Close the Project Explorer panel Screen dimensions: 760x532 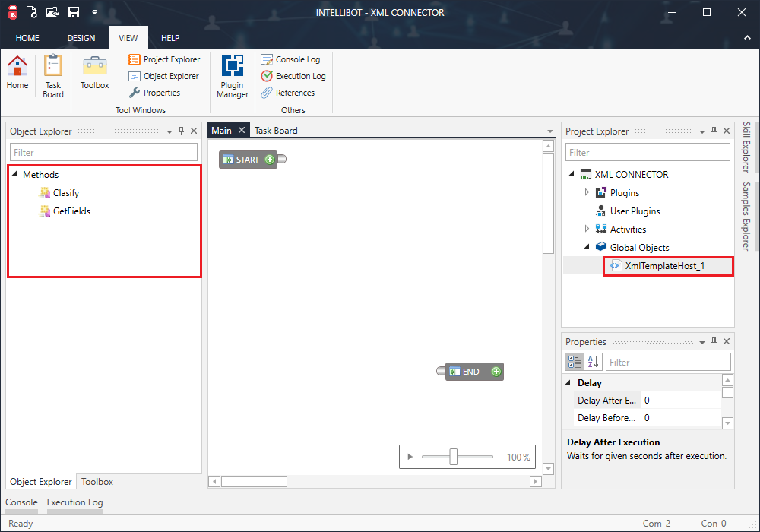727,131
